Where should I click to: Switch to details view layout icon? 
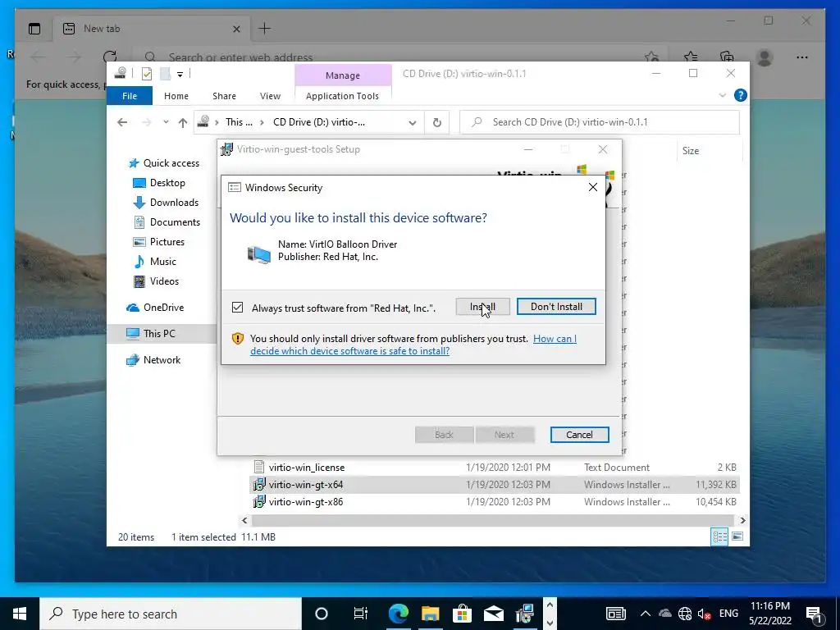719,536
